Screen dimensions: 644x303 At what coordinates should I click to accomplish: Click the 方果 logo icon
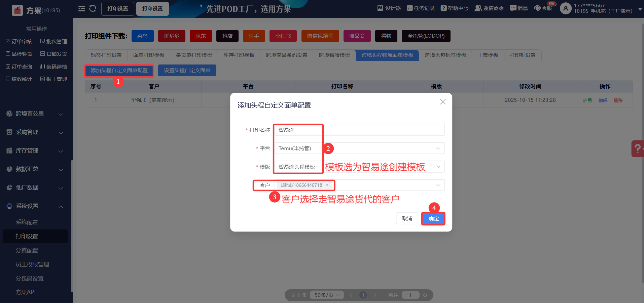tap(17, 10)
